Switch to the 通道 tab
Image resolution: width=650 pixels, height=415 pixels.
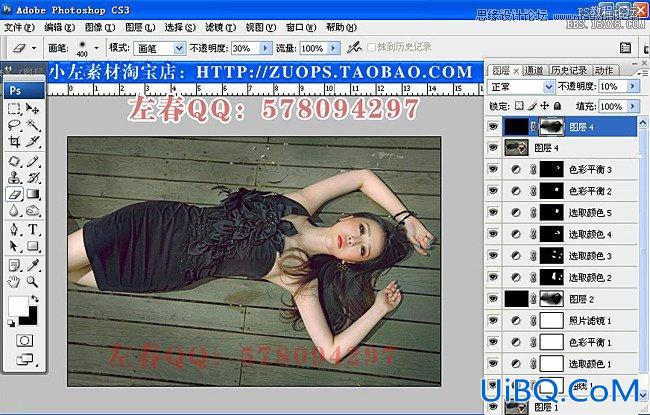(x=534, y=70)
